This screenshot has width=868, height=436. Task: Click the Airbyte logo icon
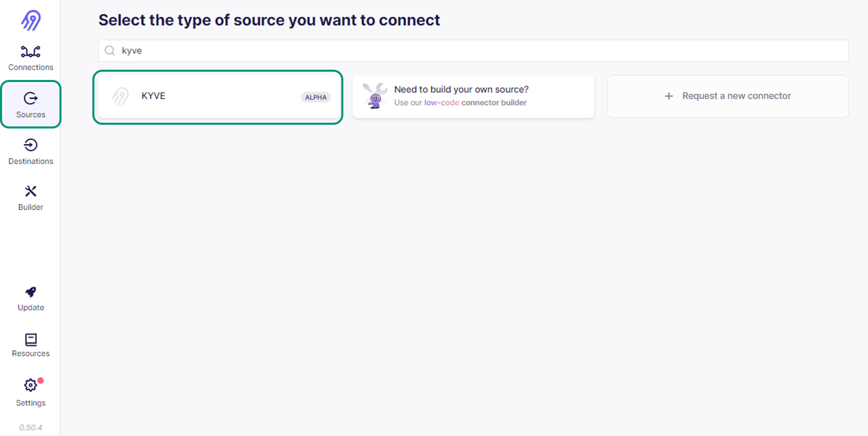click(x=31, y=20)
